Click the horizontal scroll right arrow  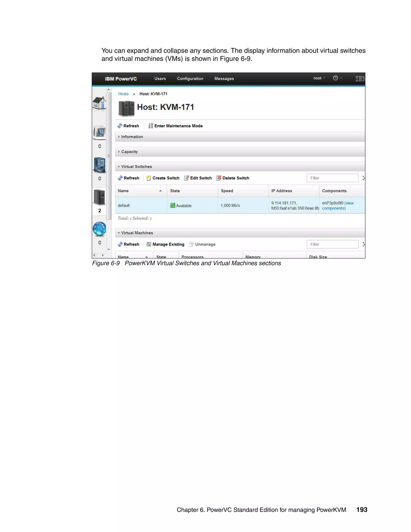coord(103,256)
